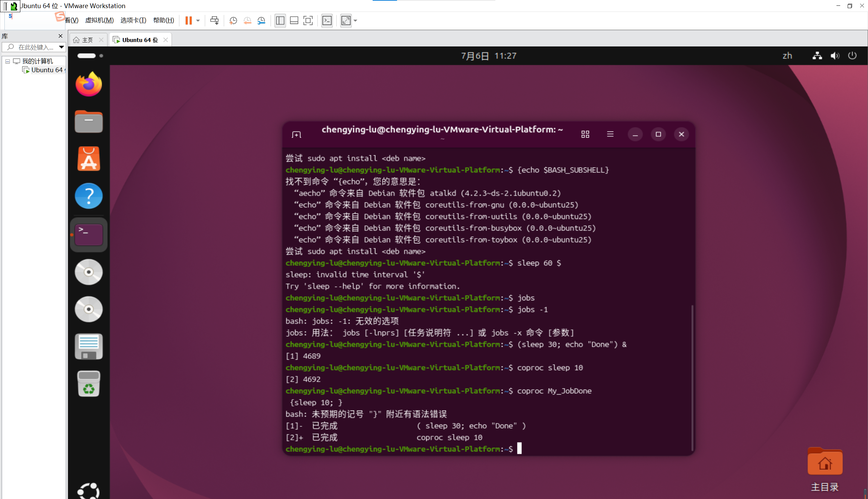
Task: Open the dropdown next to the pause button
Action: pos(198,21)
